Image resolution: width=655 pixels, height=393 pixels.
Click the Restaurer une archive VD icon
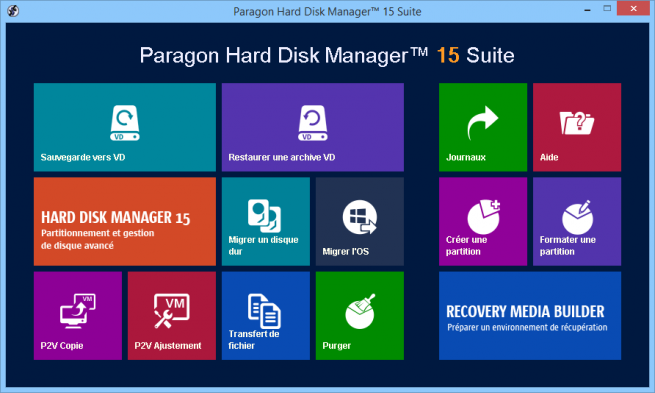coord(312,123)
